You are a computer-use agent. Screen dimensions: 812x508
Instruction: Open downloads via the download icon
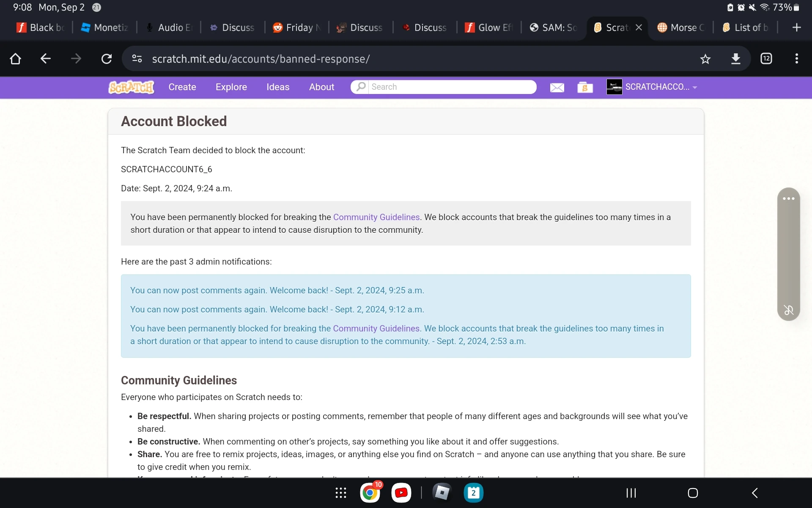tap(736, 59)
